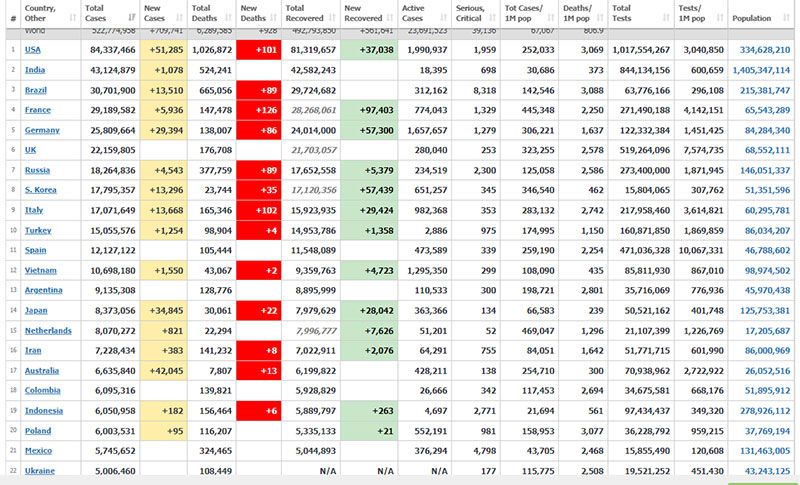Select France new deaths cell +126
Image resolution: width=800 pixels, height=485 pixels.
coord(259,110)
